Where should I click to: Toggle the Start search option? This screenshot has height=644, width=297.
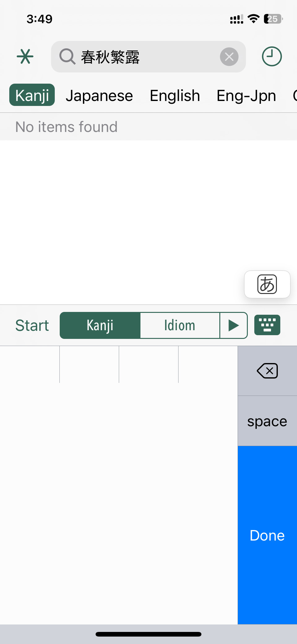point(32,325)
